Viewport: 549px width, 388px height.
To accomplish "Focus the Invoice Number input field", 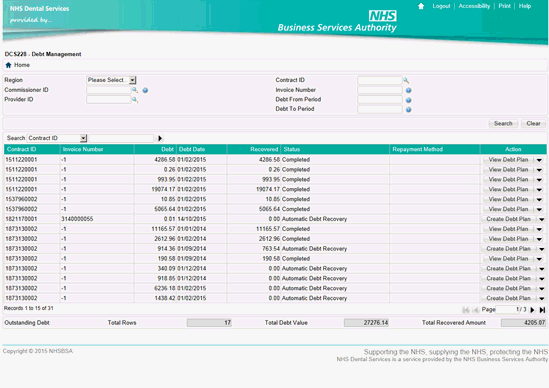I will coord(380,90).
